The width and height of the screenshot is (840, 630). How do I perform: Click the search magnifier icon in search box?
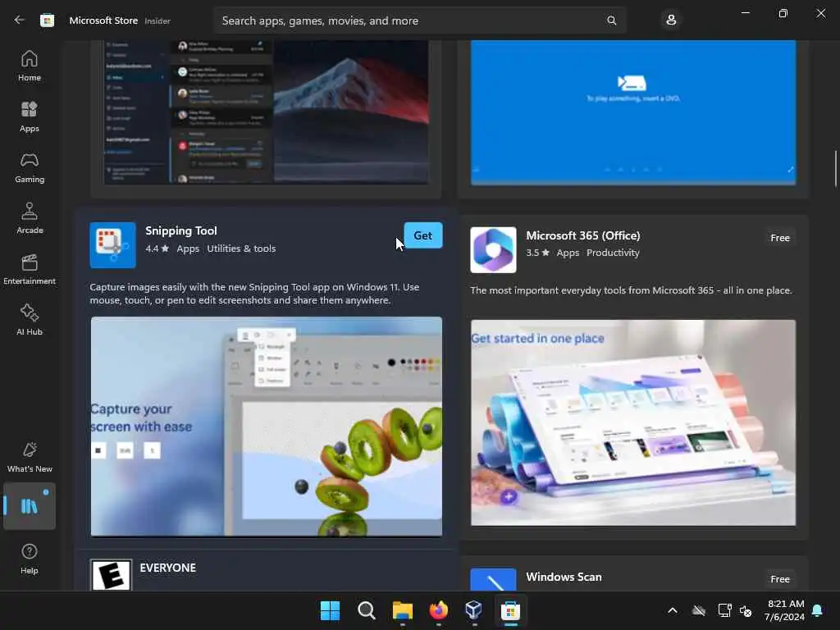tap(611, 21)
